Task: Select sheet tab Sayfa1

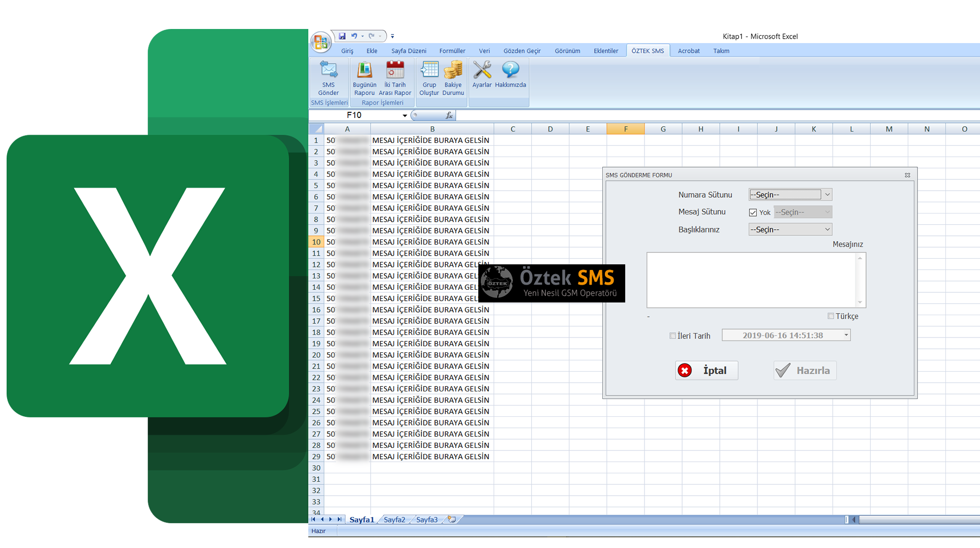Action: (x=361, y=520)
